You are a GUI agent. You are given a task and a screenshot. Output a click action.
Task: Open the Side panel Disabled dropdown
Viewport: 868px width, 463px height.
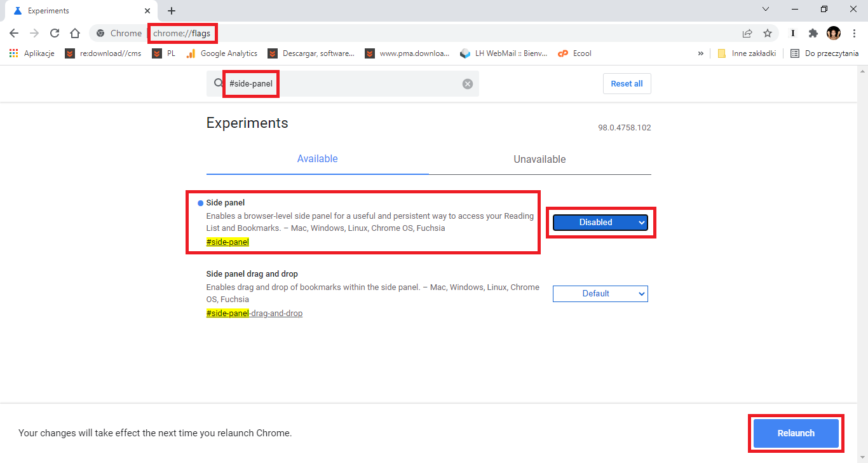coord(600,222)
